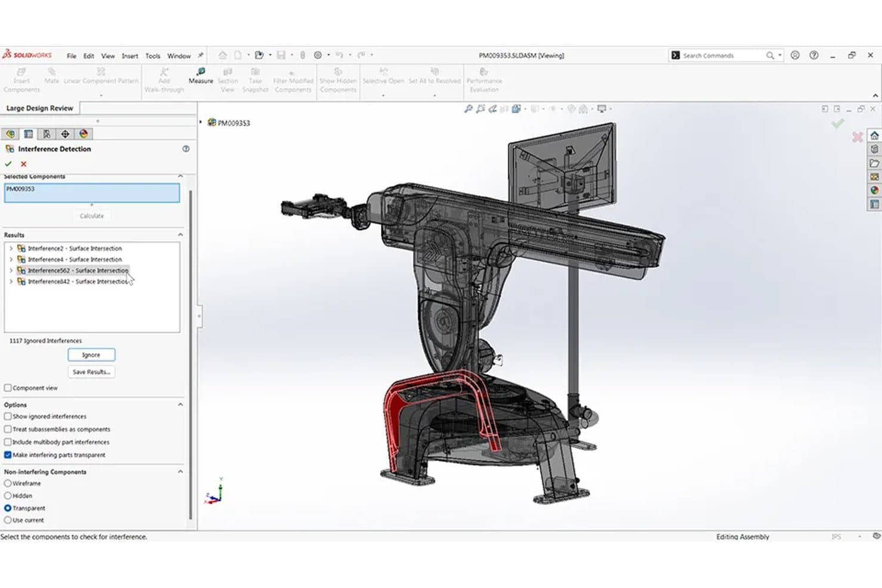Click the Open document folder icon
882x588 pixels.
(x=259, y=55)
